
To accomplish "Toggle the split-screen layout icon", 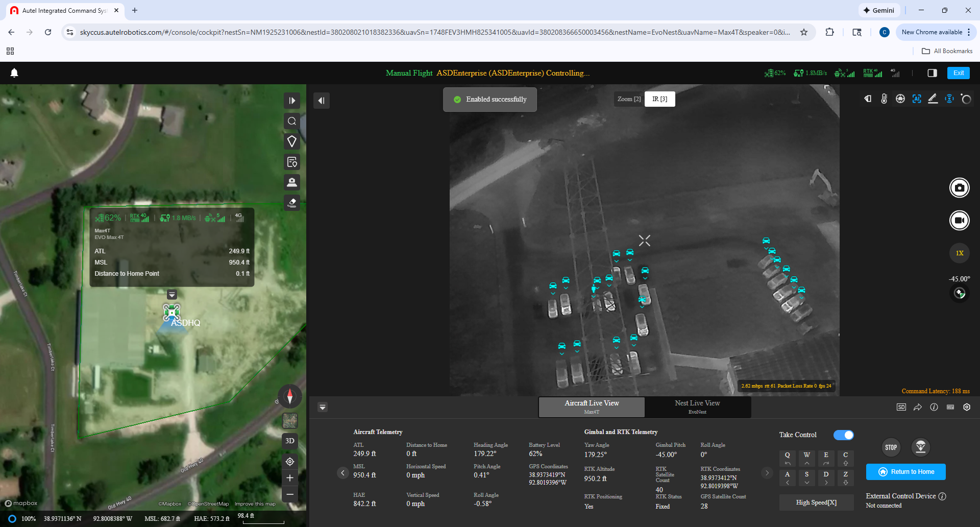I will click(932, 73).
